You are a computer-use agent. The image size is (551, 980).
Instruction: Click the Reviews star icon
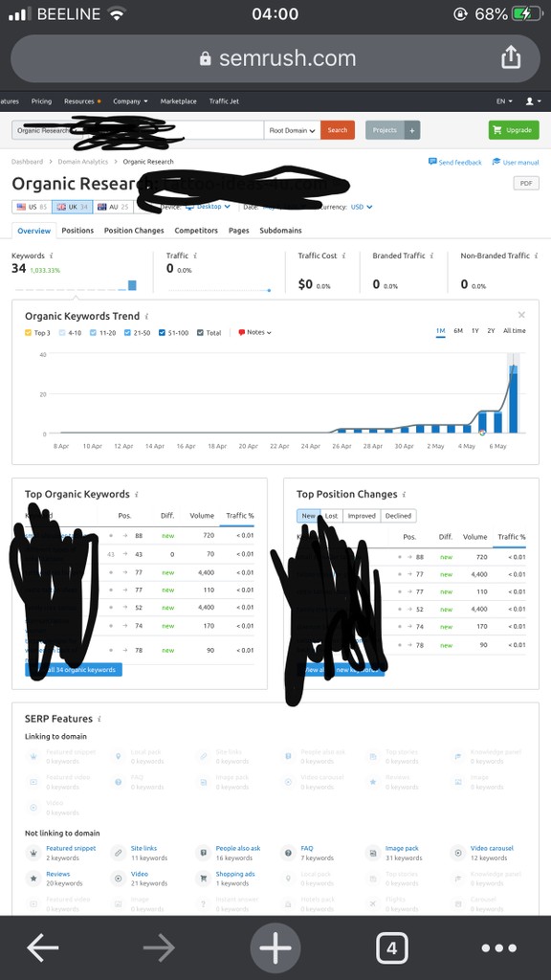pyautogui.click(x=33, y=879)
